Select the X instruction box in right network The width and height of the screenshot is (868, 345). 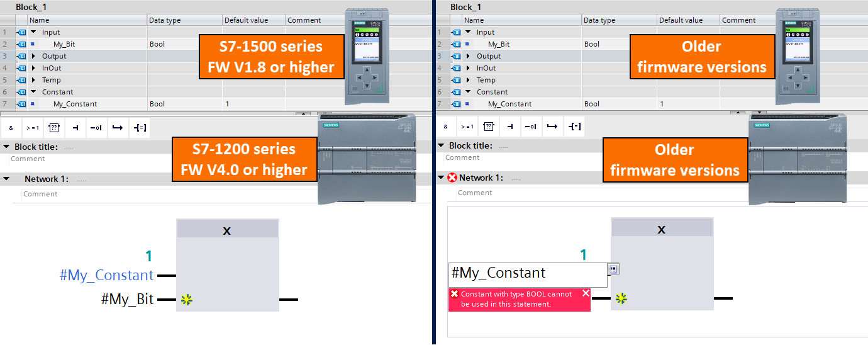662,264
